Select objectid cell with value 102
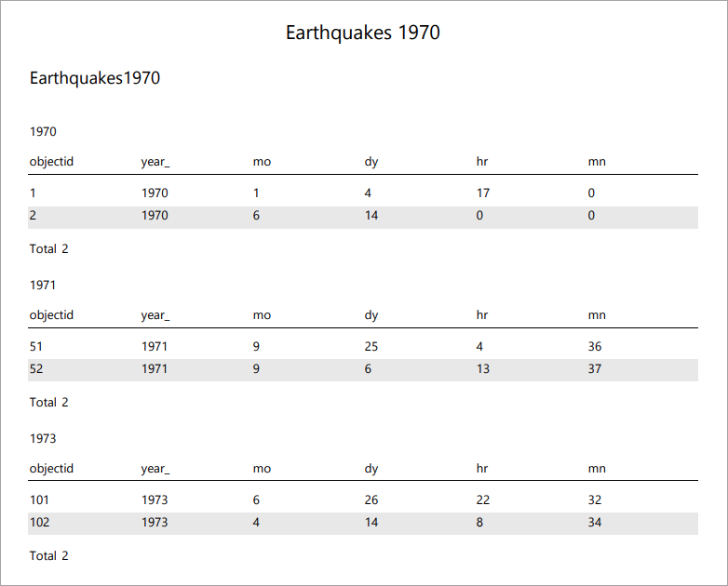 point(40,523)
